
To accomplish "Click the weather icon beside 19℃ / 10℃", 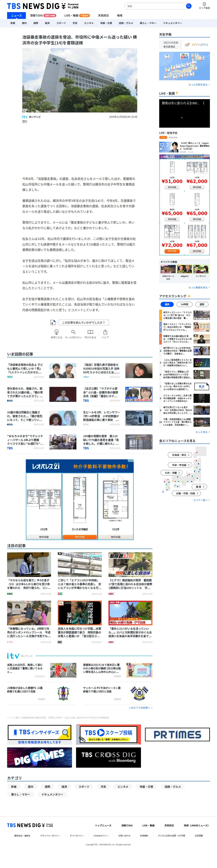I will [187, 45].
